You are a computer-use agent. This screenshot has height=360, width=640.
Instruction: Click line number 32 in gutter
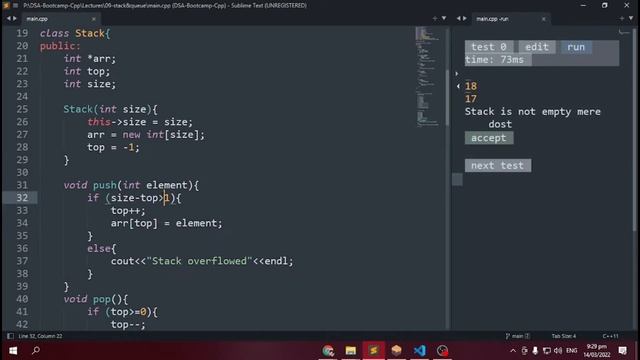point(22,198)
